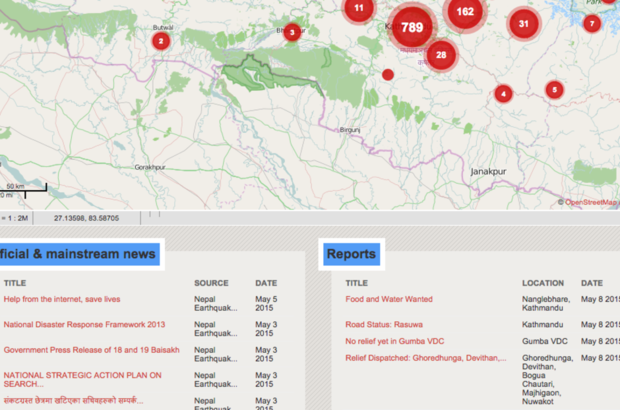Click the small unlabeled red dot marker
This screenshot has height=410, width=620.
click(x=388, y=74)
